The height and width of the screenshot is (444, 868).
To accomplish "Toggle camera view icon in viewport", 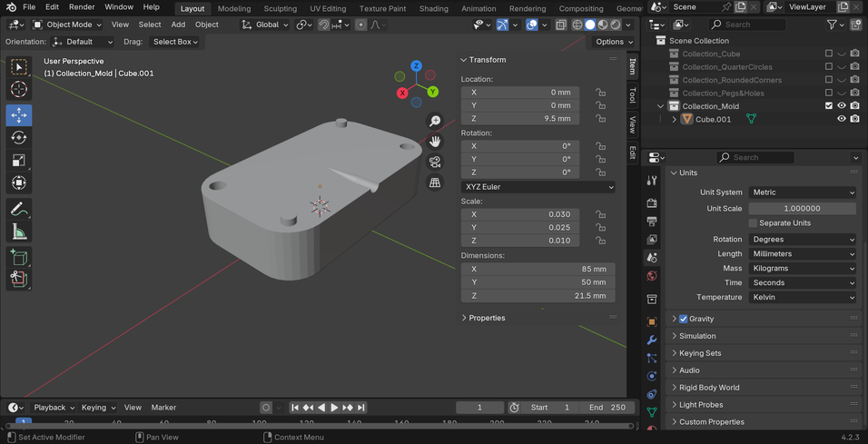I will [x=435, y=163].
